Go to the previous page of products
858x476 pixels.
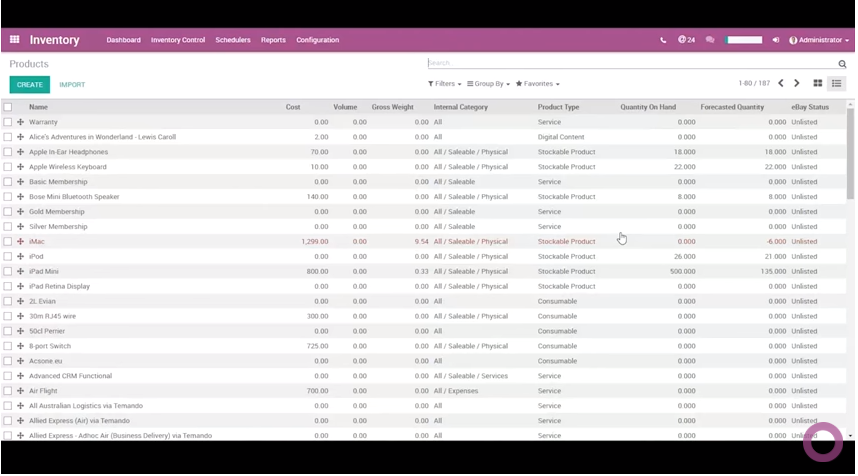click(781, 84)
